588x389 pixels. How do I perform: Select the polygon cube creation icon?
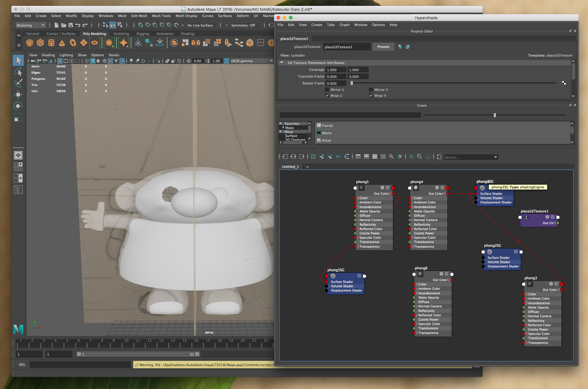pos(40,43)
